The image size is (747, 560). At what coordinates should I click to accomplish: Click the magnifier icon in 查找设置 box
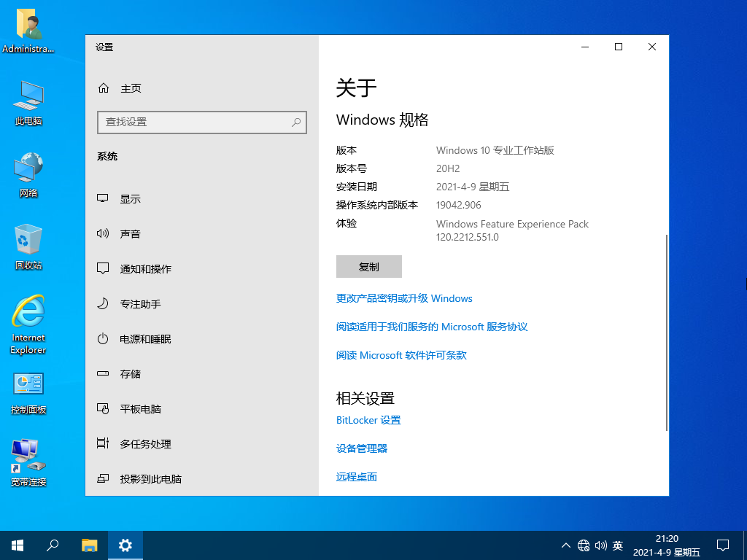point(296,122)
